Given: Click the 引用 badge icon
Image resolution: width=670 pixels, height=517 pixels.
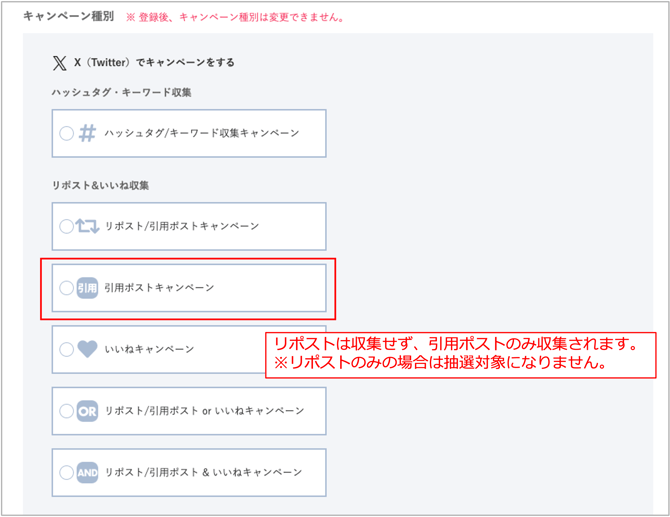Looking at the screenshot, I should pyautogui.click(x=87, y=288).
